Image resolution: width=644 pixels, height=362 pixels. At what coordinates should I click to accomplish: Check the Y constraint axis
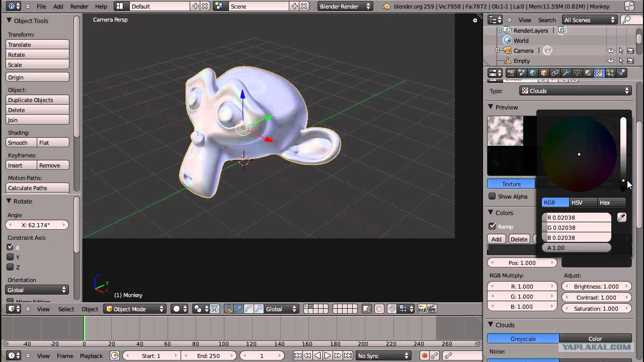coord(10,257)
